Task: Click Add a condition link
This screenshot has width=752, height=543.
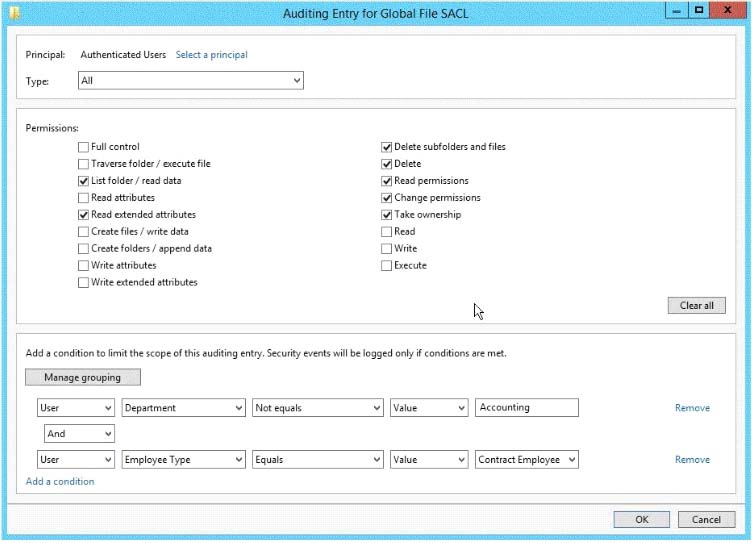Action: coord(60,482)
